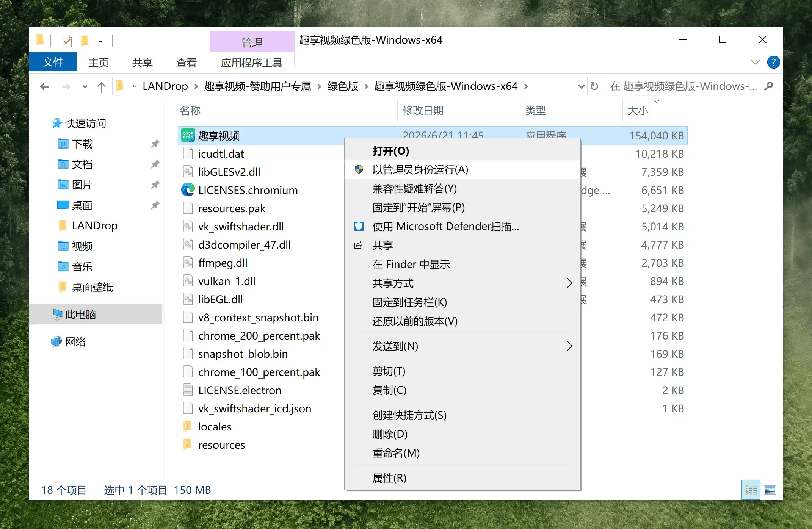Image resolution: width=812 pixels, height=529 pixels.
Task: Expand the 共享方式 submenu
Action: [569, 283]
